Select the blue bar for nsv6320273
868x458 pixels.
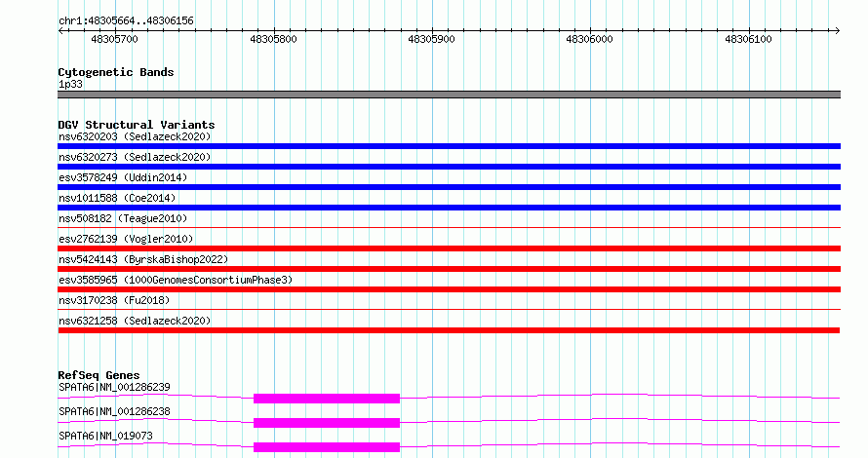tap(449, 167)
